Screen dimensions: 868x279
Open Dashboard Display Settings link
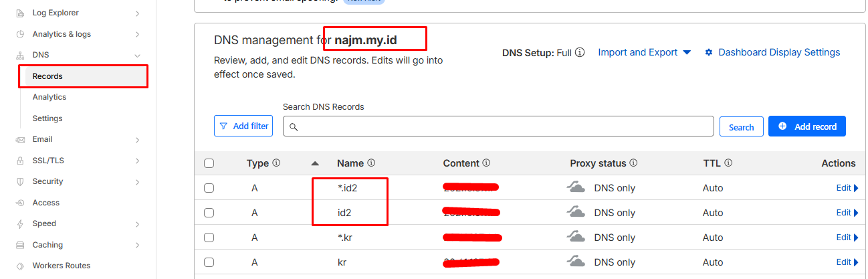(x=779, y=52)
